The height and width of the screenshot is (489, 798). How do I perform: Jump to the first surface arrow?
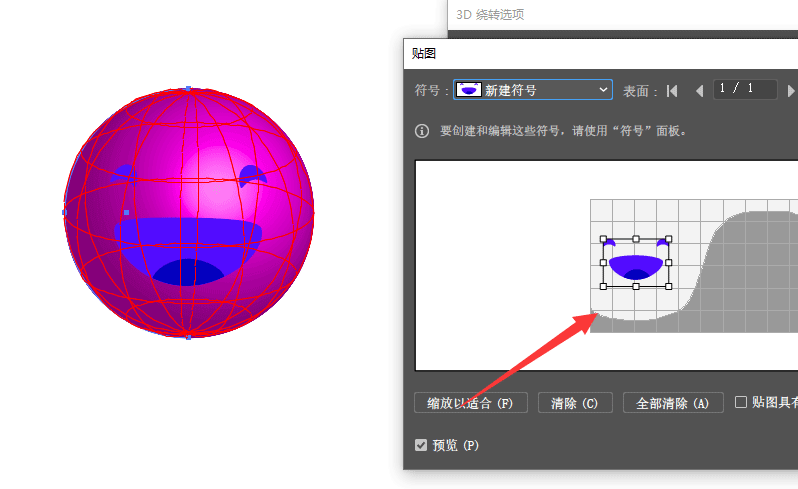pyautogui.click(x=672, y=90)
